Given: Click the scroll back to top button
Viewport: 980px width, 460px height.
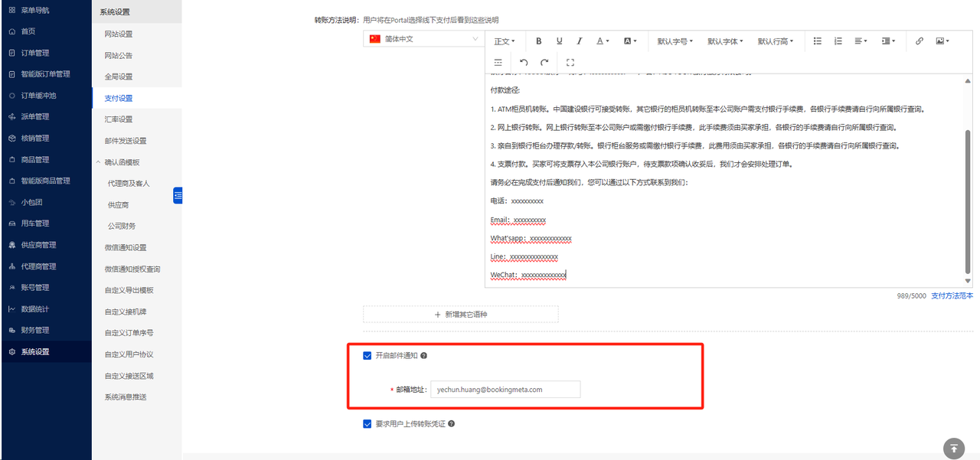Looking at the screenshot, I should [953, 448].
